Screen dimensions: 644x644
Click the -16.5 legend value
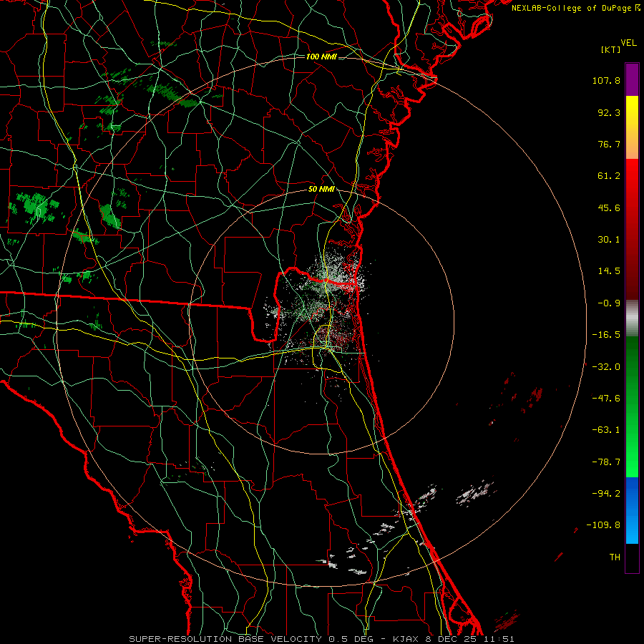[606, 335]
